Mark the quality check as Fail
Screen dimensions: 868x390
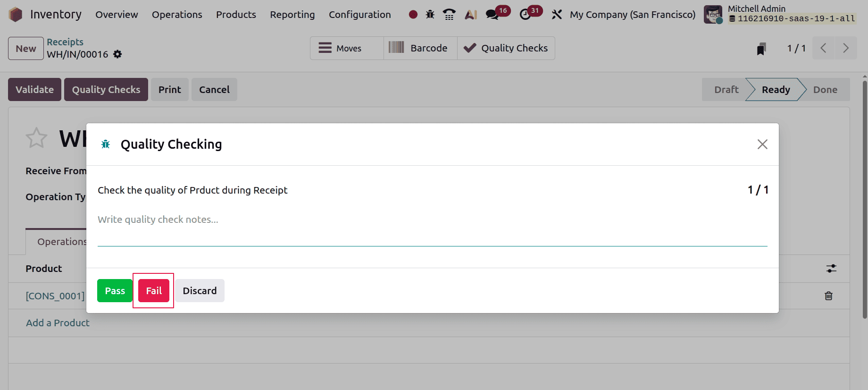[154, 291]
